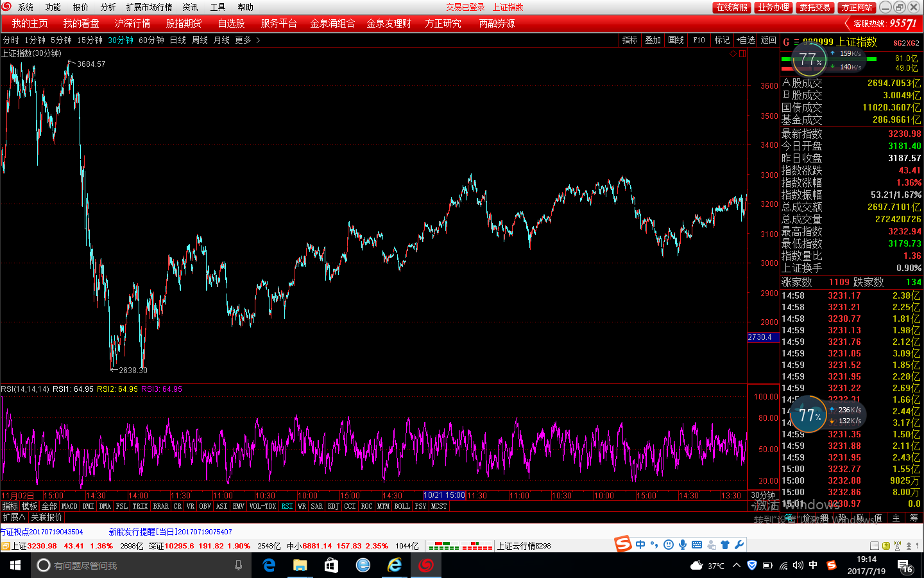Image resolution: width=924 pixels, height=578 pixels.
Task: Open File Explorer from the taskbar
Action: pyautogui.click(x=300, y=565)
